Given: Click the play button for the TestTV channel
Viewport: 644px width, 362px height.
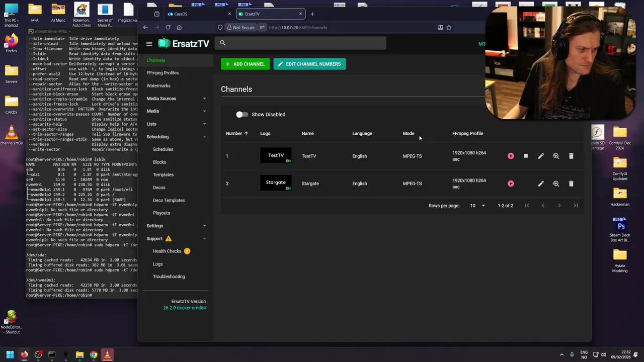Looking at the screenshot, I should pos(511,156).
